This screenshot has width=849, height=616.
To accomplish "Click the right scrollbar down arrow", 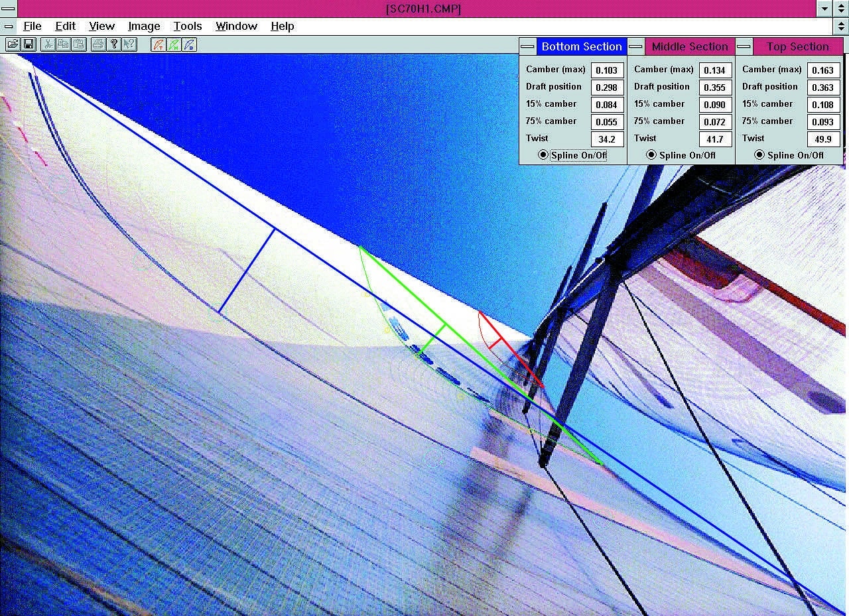I will click(x=843, y=28).
